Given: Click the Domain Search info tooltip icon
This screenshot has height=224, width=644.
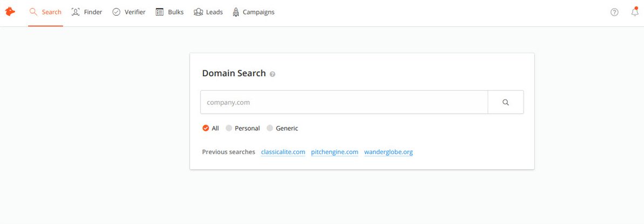Looking at the screenshot, I should pyautogui.click(x=272, y=74).
